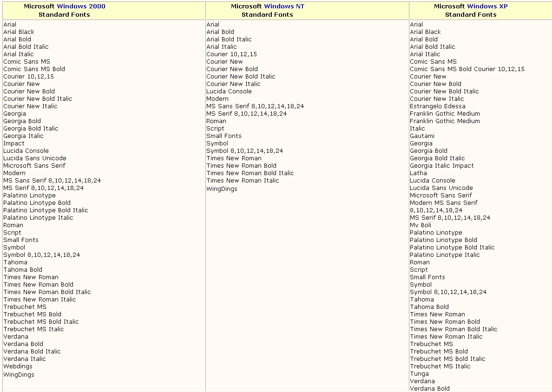The width and height of the screenshot is (552, 392).
Task: Select Webdings in the Windows 2000 list
Action: [x=18, y=366]
